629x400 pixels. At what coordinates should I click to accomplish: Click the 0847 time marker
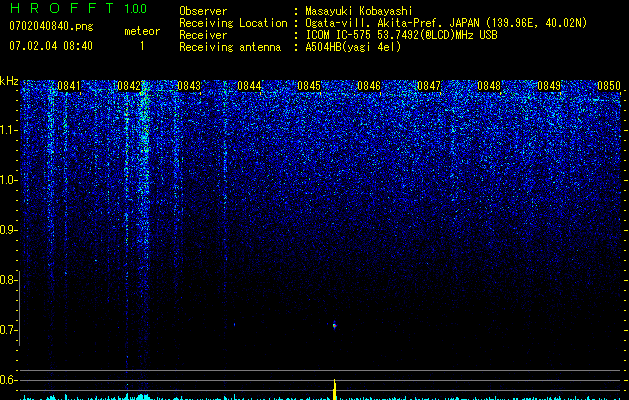429,86
